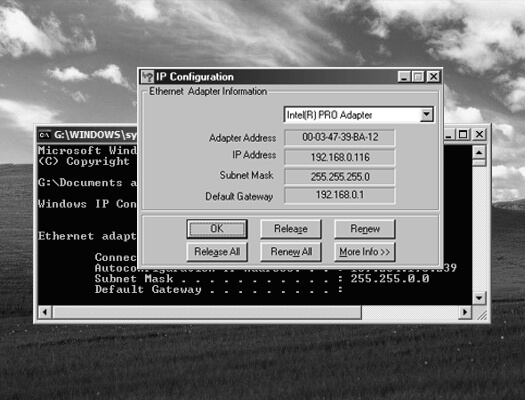The image size is (525, 400).
Task: Click the Release button
Action: [x=291, y=229]
